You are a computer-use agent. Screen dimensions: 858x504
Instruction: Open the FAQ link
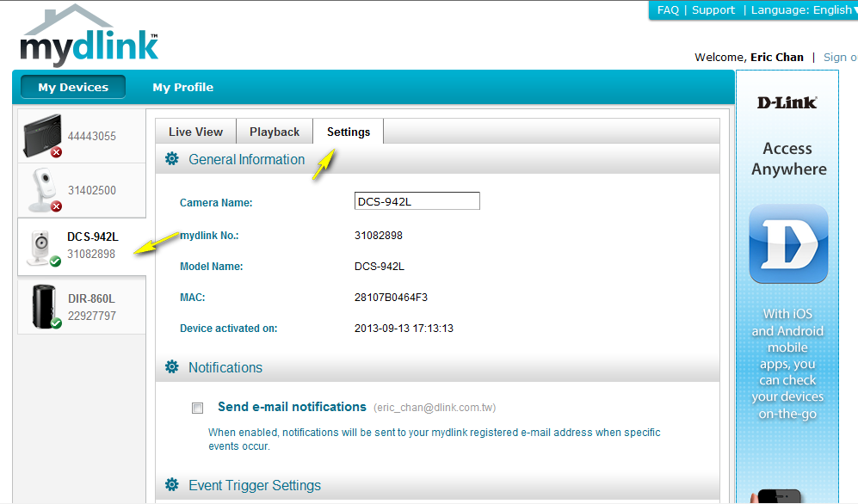[668, 10]
